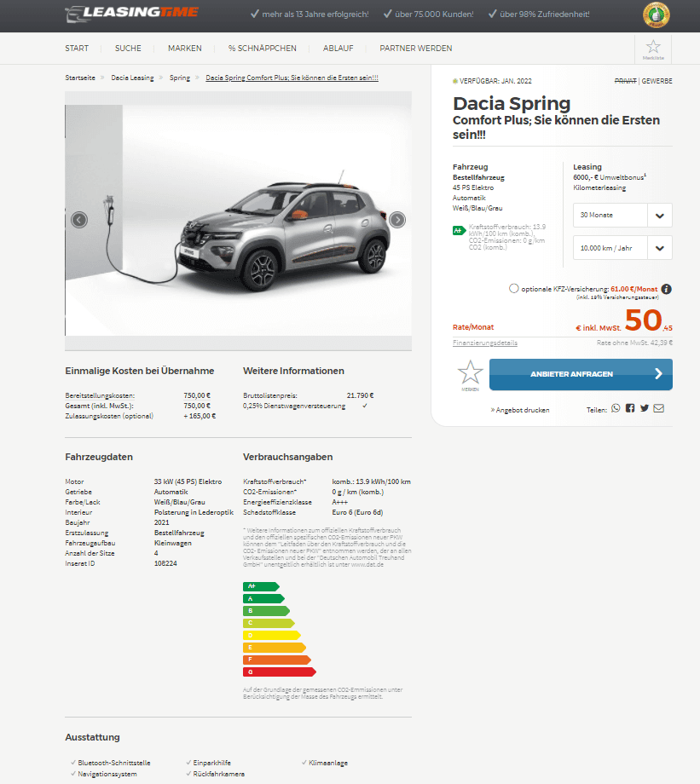
Task: Click the green B energy class bar
Action: coord(267,611)
